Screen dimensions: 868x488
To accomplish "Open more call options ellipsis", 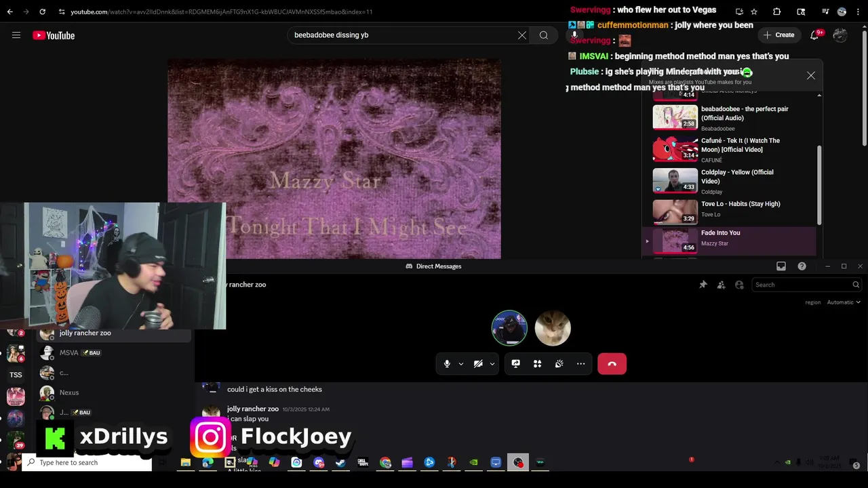I will (580, 364).
